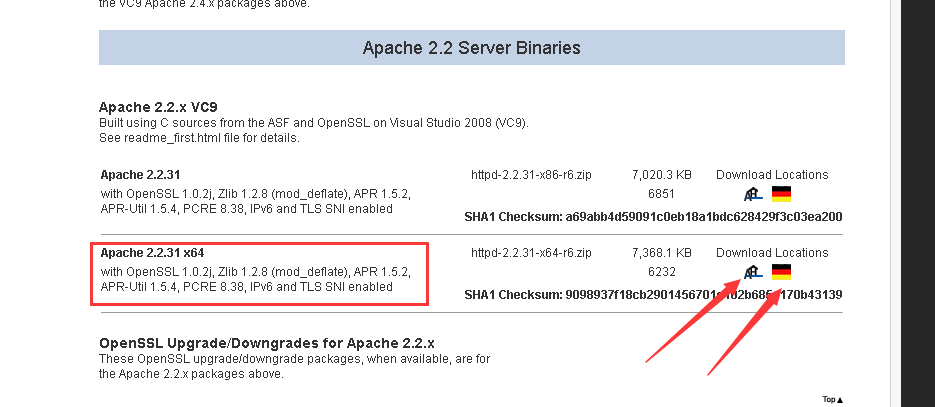Click the Download Locations label for the x86 build
This screenshot has height=407, width=935.
tap(771, 175)
